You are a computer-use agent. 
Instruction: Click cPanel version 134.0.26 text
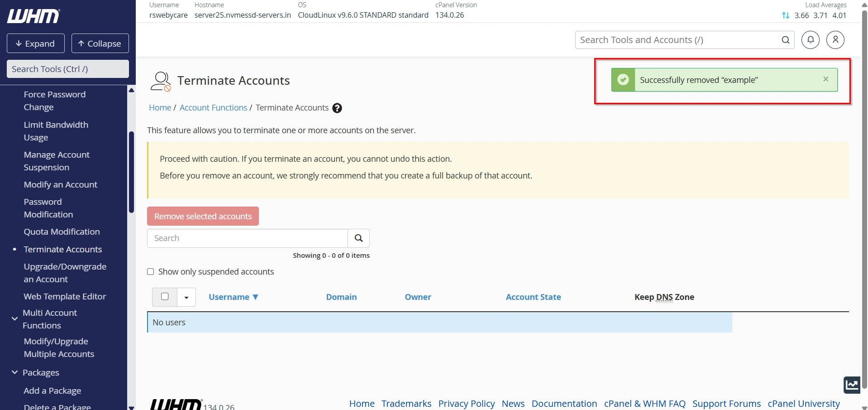point(449,15)
